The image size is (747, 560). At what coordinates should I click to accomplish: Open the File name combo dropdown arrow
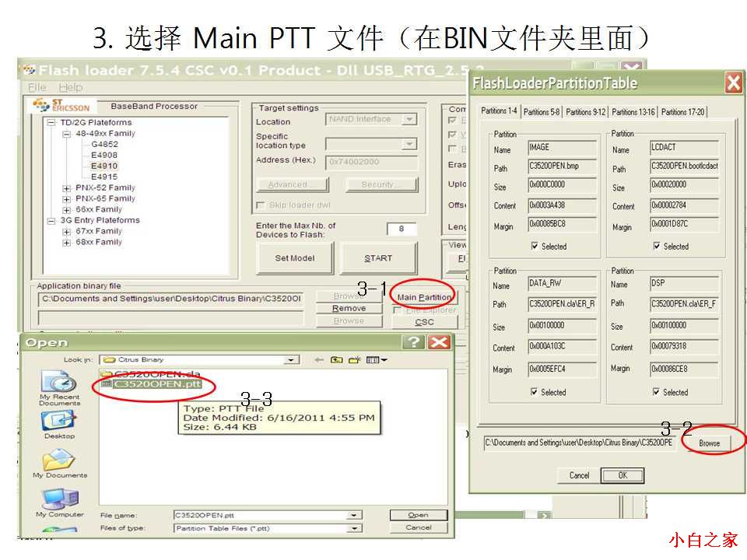click(x=354, y=515)
